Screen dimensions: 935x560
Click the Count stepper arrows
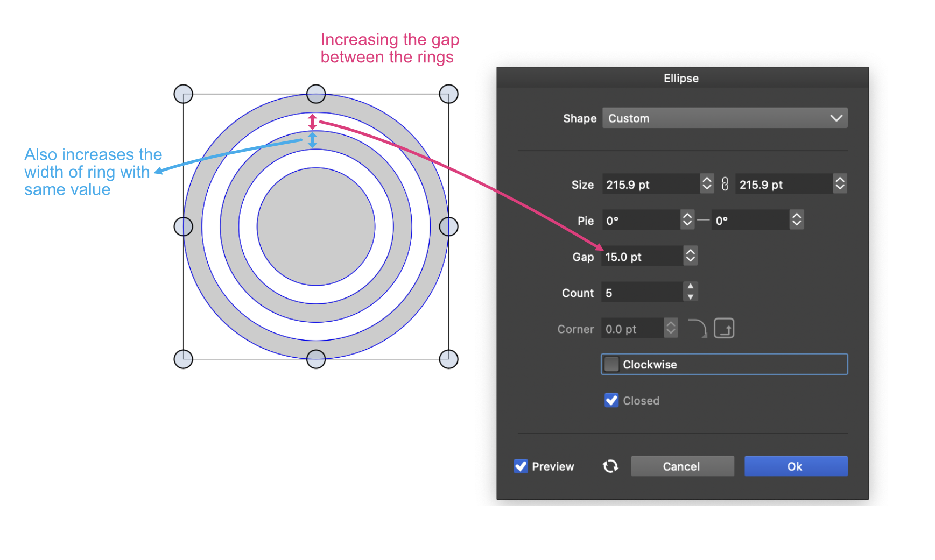[x=690, y=292]
